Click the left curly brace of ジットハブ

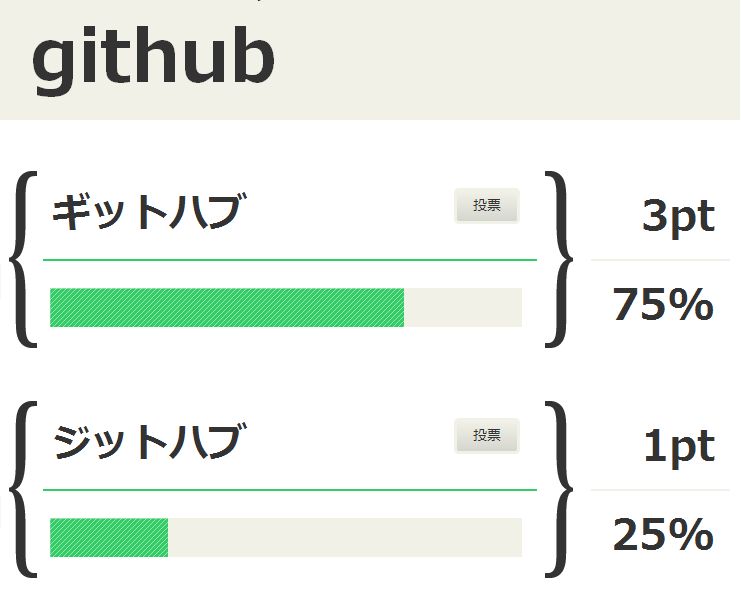24,489
